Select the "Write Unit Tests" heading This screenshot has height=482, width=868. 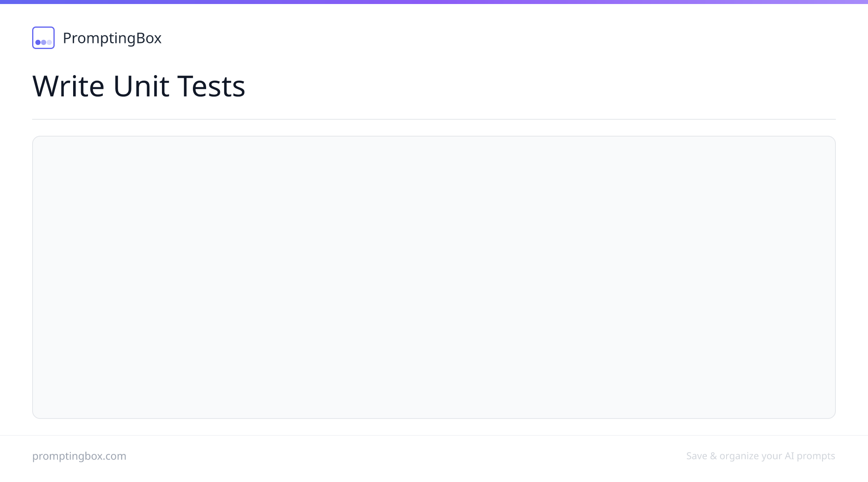pyautogui.click(x=139, y=86)
